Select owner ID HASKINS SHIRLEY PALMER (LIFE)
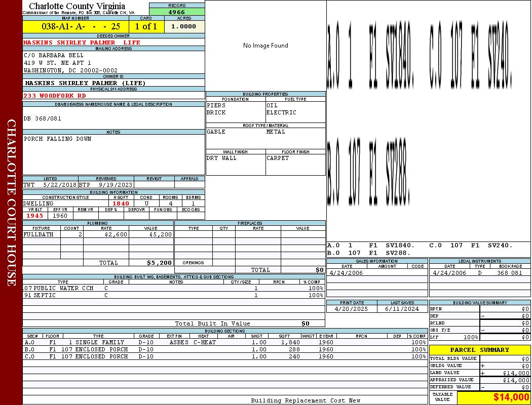The image size is (532, 405). (x=85, y=83)
